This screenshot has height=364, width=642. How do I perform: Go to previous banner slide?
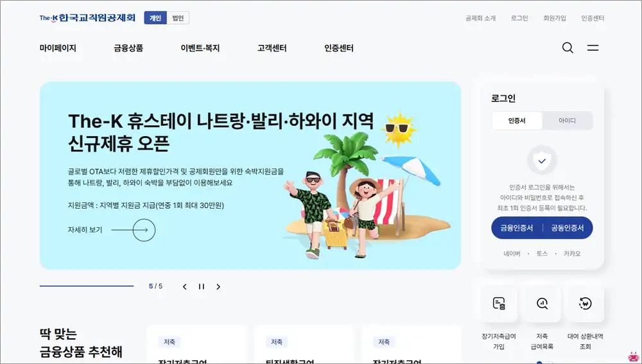[185, 286]
